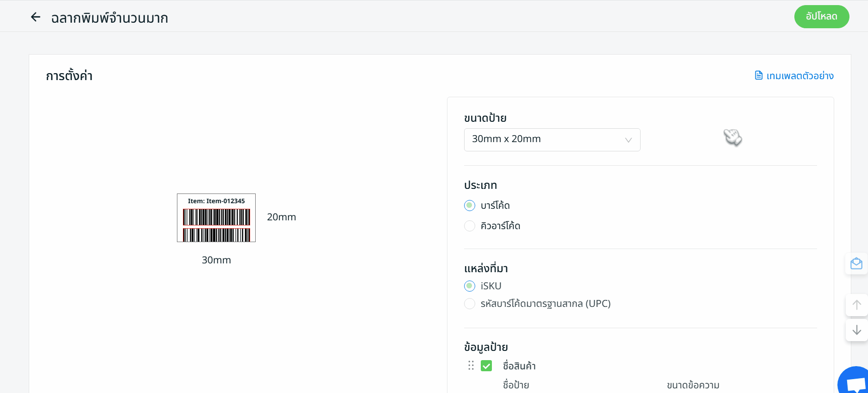Image resolution: width=868 pixels, height=393 pixels.
Task: Click the ฉลากพิมพ์จำนวนมาก page title
Action: click(109, 18)
